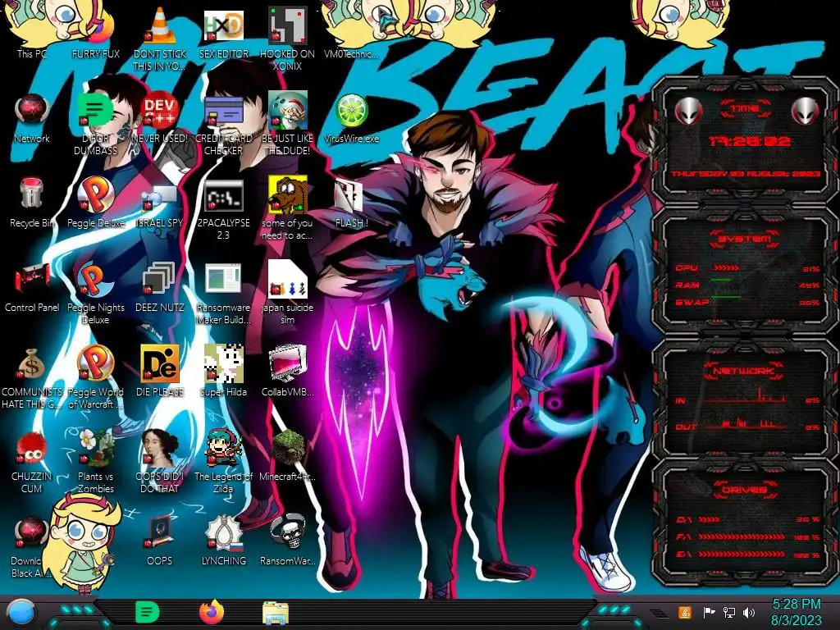Click the NETWORK widget header
Image resolution: width=840 pixels, height=630 pixels.
pyautogui.click(x=745, y=371)
